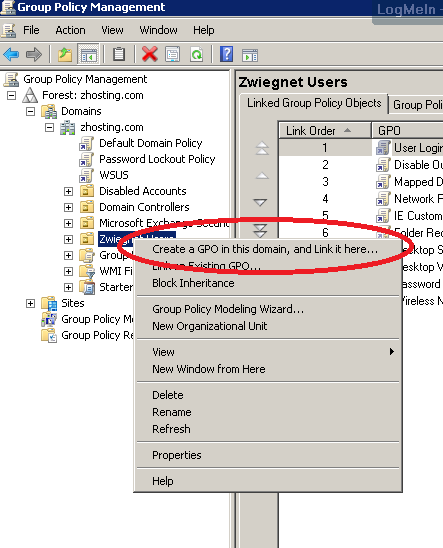This screenshot has height=548, width=443.
Task: Click the Domain Controllers OU folder icon
Action: click(x=87, y=207)
